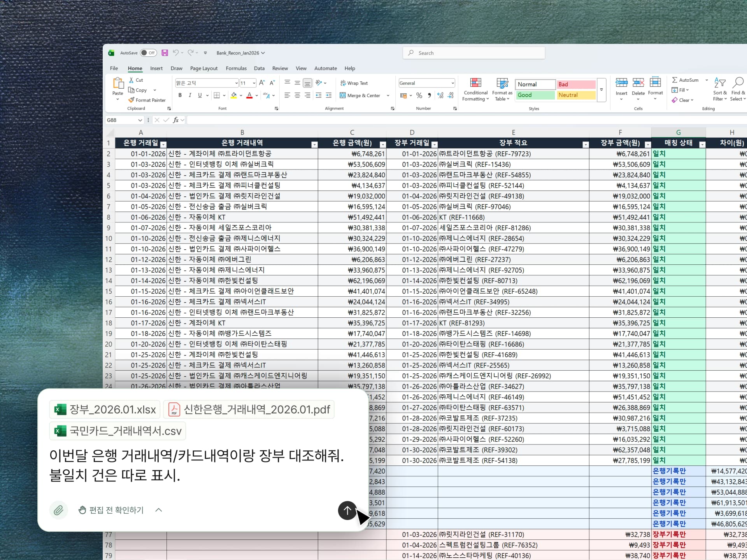This screenshot has width=747, height=560.
Task: Click the Save floppy disk icon
Action: 165,53
